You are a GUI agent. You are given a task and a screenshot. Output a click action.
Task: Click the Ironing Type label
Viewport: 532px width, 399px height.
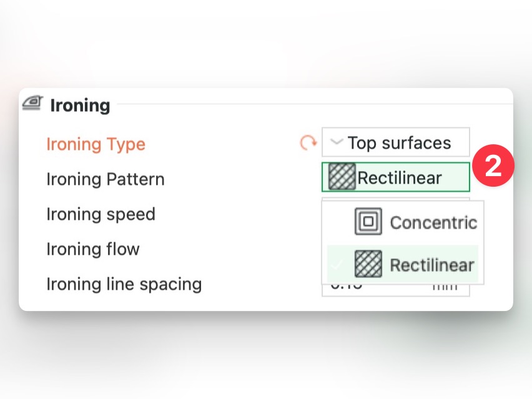[96, 144]
